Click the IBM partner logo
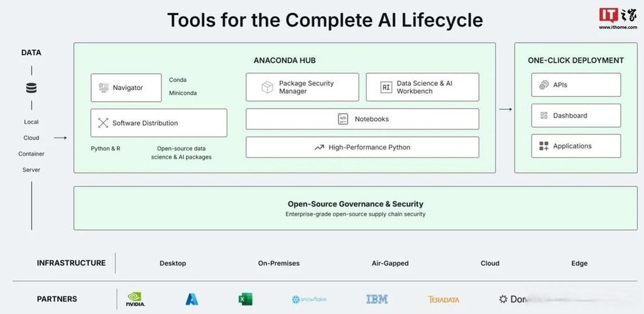Image resolution: width=644 pixels, height=314 pixels. point(377,299)
